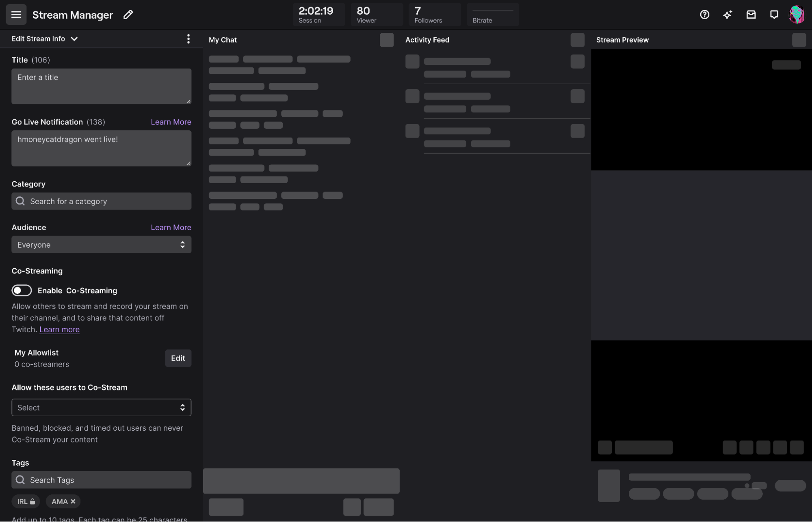This screenshot has height=522, width=812.
Task: Open notifications via the bell icon
Action: (774, 15)
